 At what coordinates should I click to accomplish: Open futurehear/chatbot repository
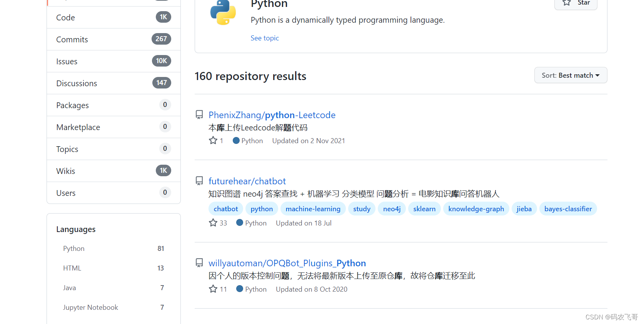coord(247,181)
